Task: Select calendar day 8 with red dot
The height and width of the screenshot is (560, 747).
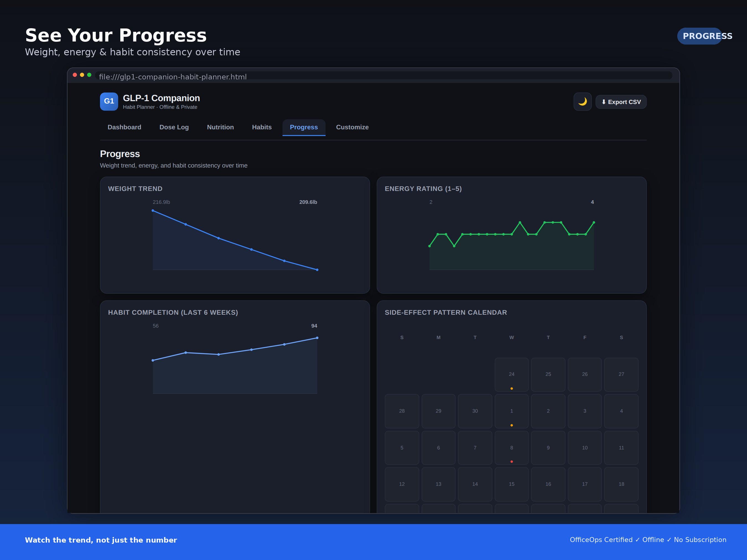Action: coord(511,448)
